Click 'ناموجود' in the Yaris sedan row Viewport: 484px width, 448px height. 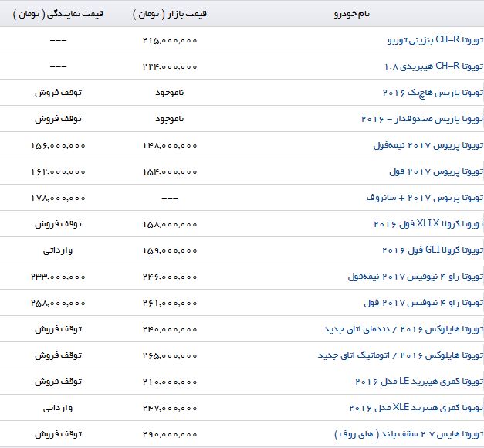click(x=170, y=119)
